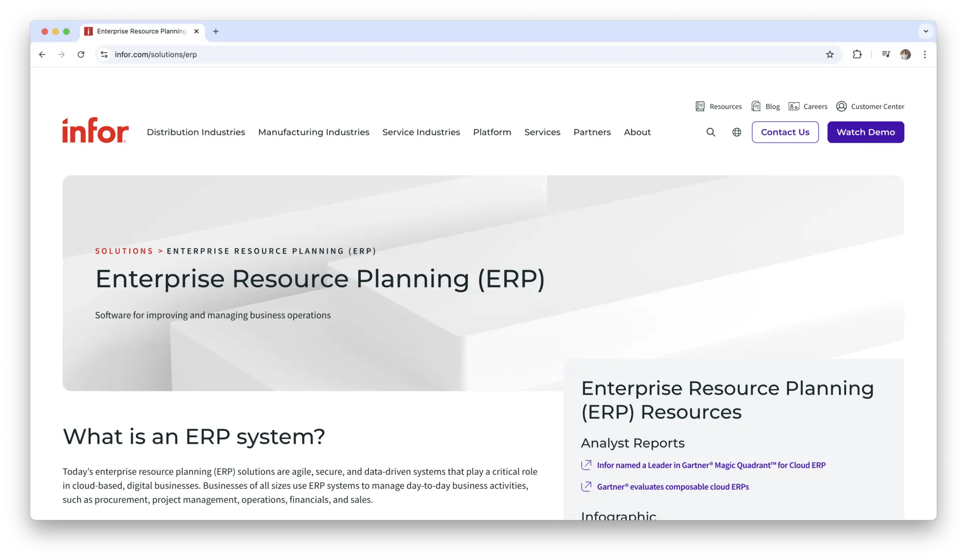Viewport: 967px width, 560px height.
Task: Open Infor named a Leader in Gartner link
Action: (x=711, y=465)
